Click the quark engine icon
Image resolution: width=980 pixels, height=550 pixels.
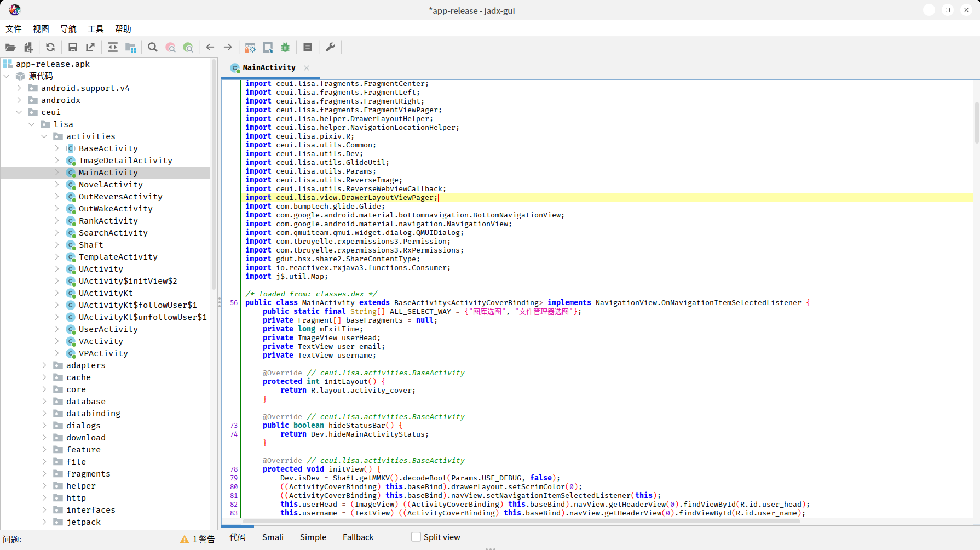268,48
